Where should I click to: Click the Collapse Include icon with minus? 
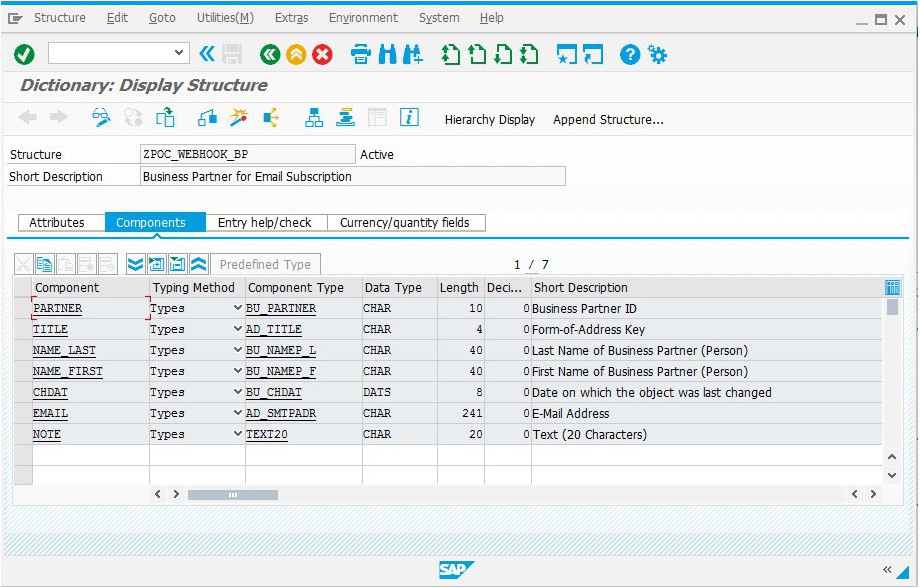tap(177, 265)
